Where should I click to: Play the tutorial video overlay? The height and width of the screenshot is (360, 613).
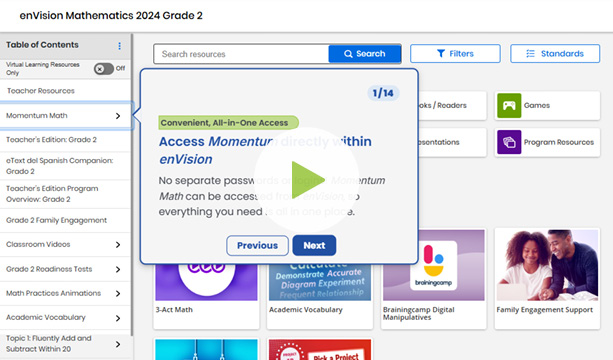[x=306, y=180]
